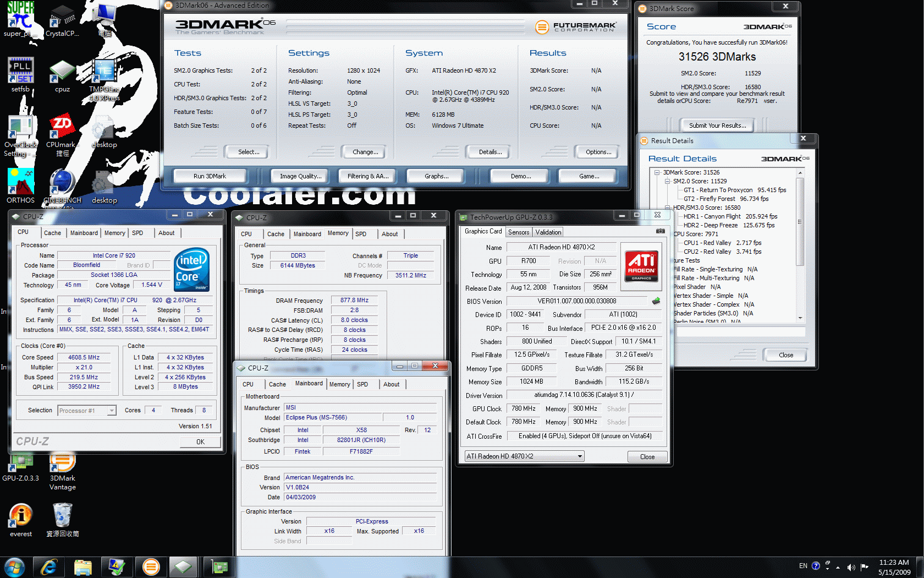Open SPD tab in the CPU-Z Memory window

coord(361,235)
